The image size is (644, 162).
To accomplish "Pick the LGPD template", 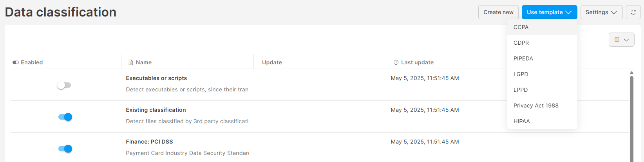I will click(521, 74).
